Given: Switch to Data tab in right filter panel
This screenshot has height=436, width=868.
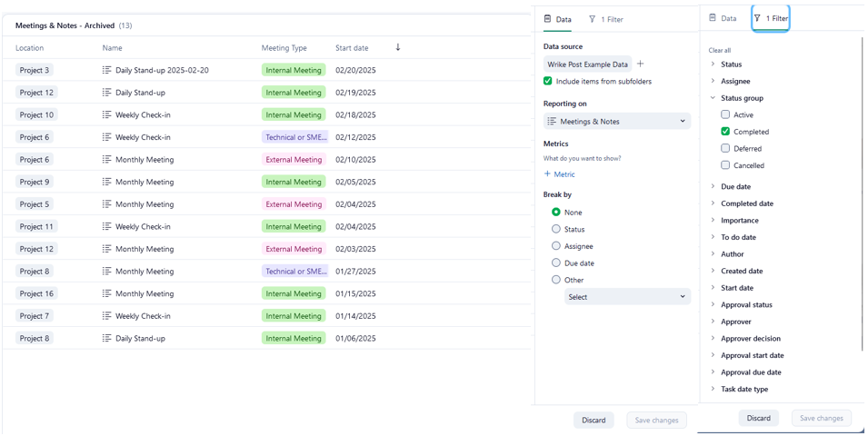Looking at the screenshot, I should coord(723,18).
